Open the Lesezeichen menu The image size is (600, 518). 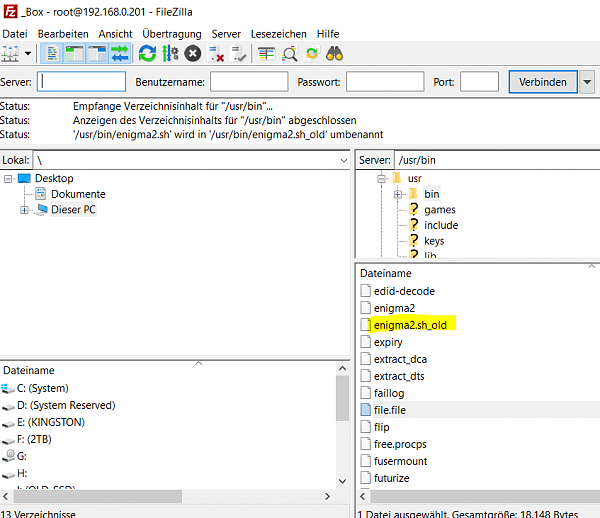point(278,34)
